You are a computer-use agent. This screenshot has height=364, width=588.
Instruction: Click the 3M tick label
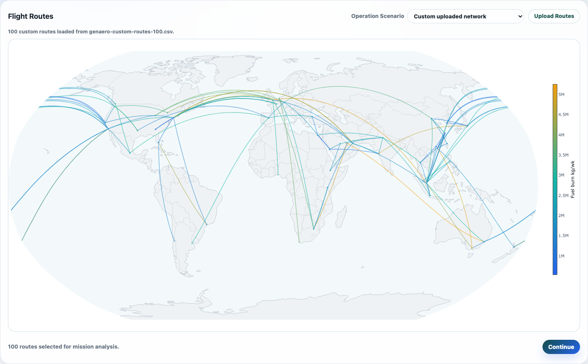[561, 175]
